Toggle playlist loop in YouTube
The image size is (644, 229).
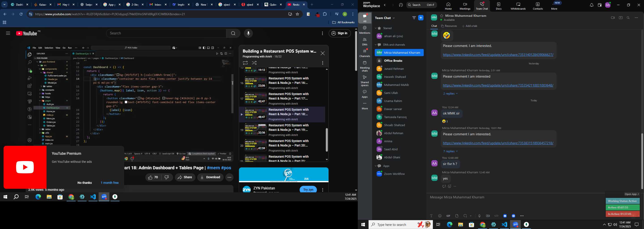click(x=245, y=63)
